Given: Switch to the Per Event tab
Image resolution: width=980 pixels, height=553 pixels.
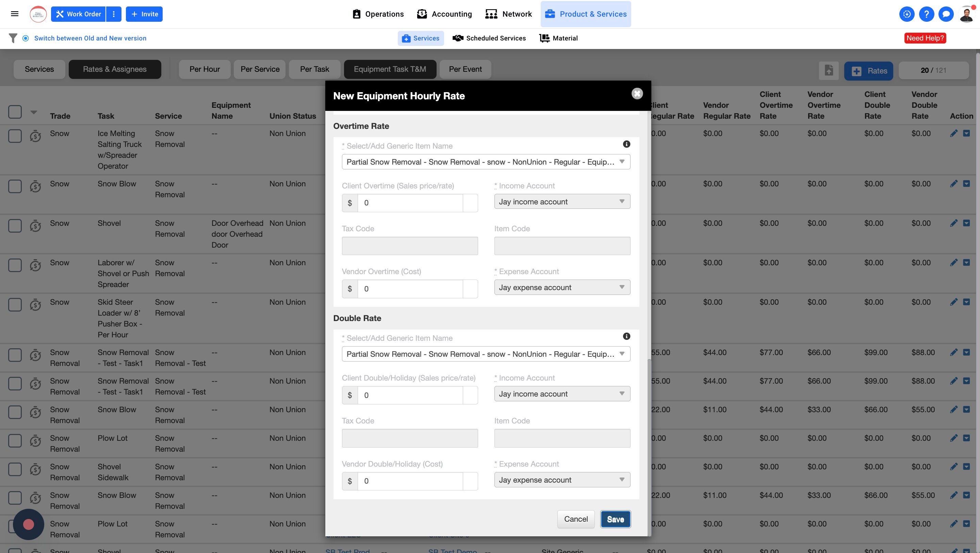Looking at the screenshot, I should click(465, 69).
